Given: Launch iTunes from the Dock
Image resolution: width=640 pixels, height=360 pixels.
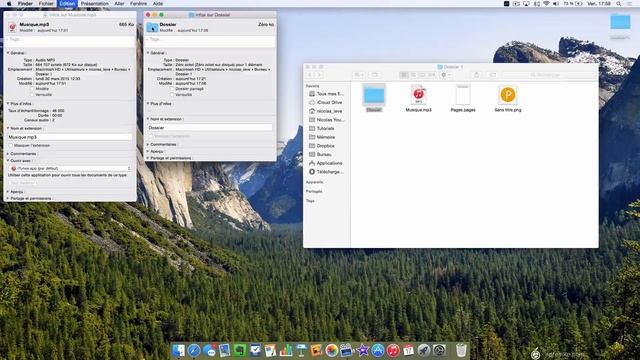Looking at the screenshot, I should pyautogui.click(x=393, y=350).
